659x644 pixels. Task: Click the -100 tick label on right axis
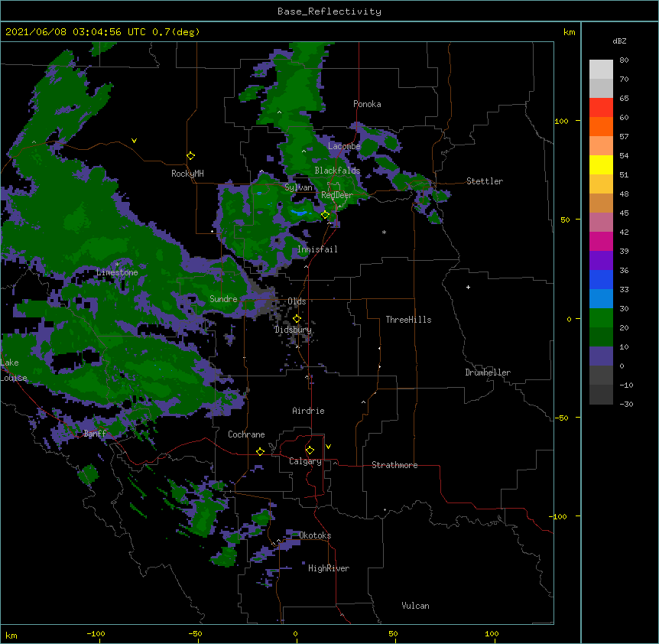coord(559,516)
